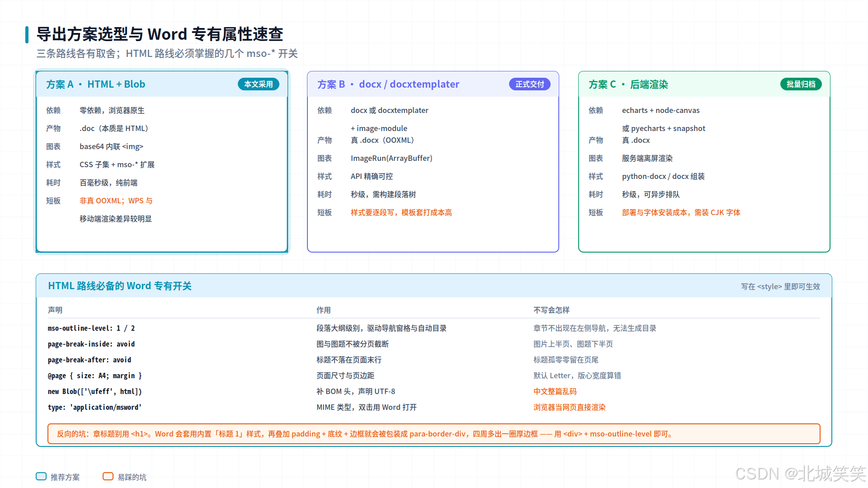The image size is (868, 488).
Task: Click base64 内联 <img> value
Action: pyautogui.click(x=111, y=146)
